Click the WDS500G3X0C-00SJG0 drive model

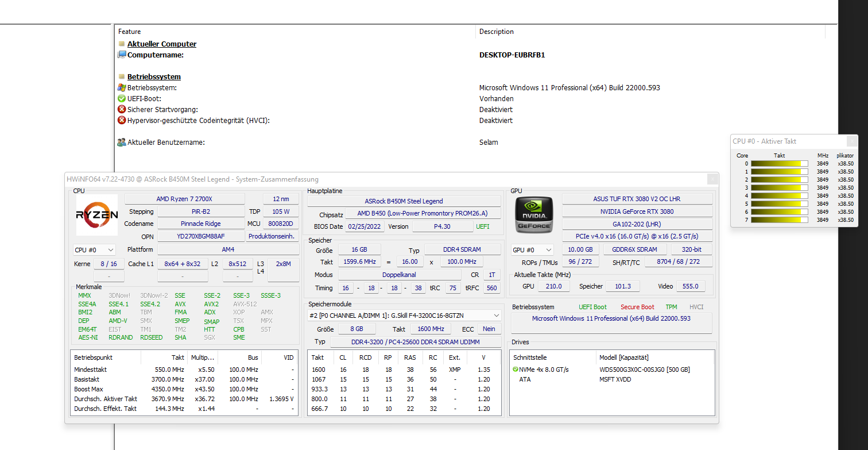(x=645, y=370)
